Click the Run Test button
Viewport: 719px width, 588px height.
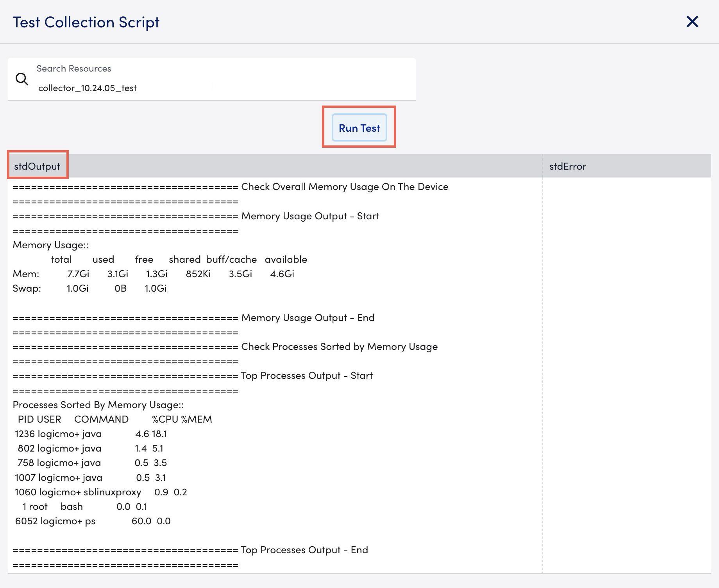[x=359, y=127]
